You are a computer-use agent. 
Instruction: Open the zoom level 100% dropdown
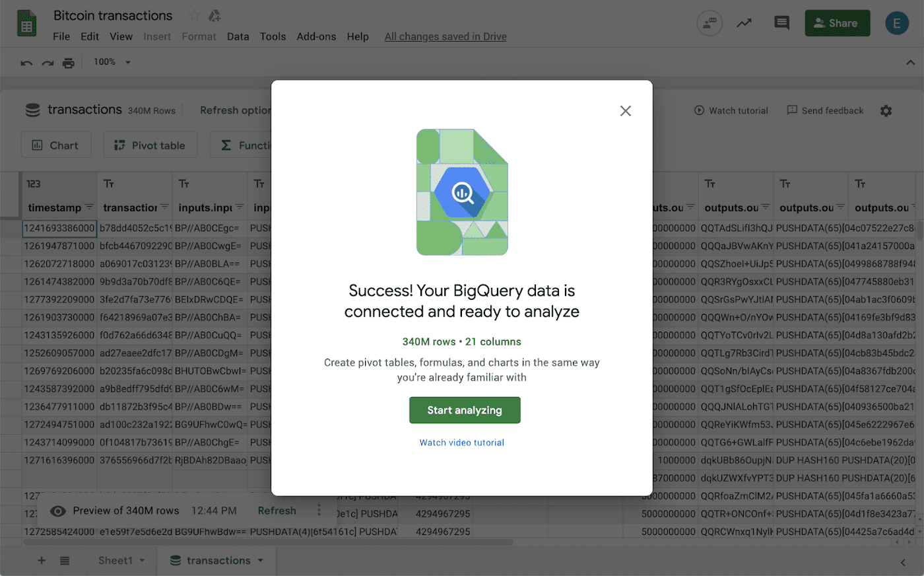[112, 62]
